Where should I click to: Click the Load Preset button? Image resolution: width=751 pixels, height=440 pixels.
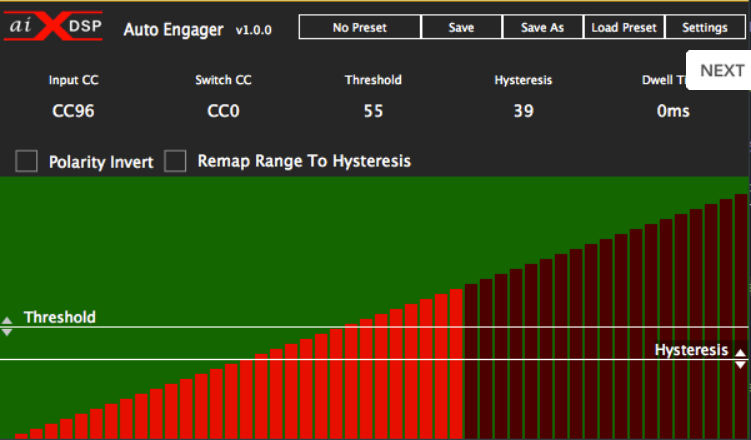coord(624,27)
